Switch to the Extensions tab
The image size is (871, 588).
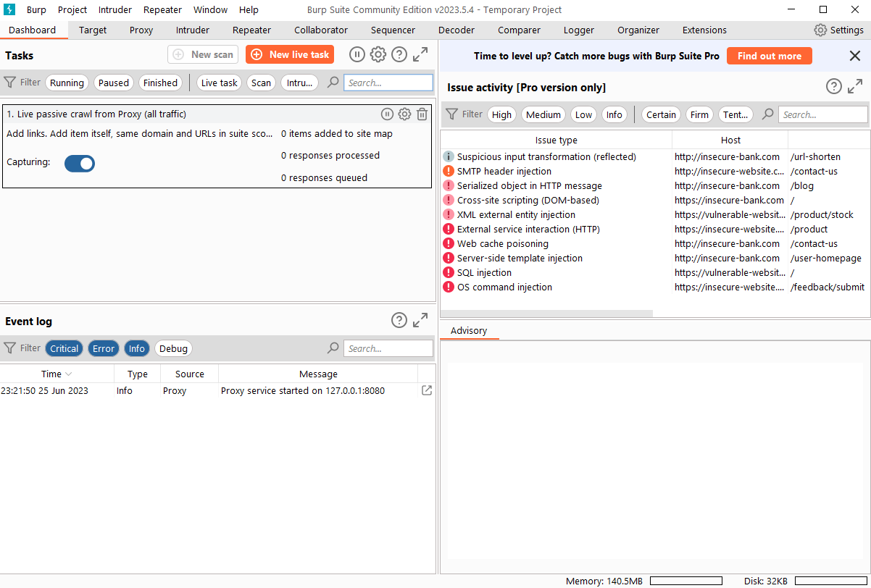[704, 30]
